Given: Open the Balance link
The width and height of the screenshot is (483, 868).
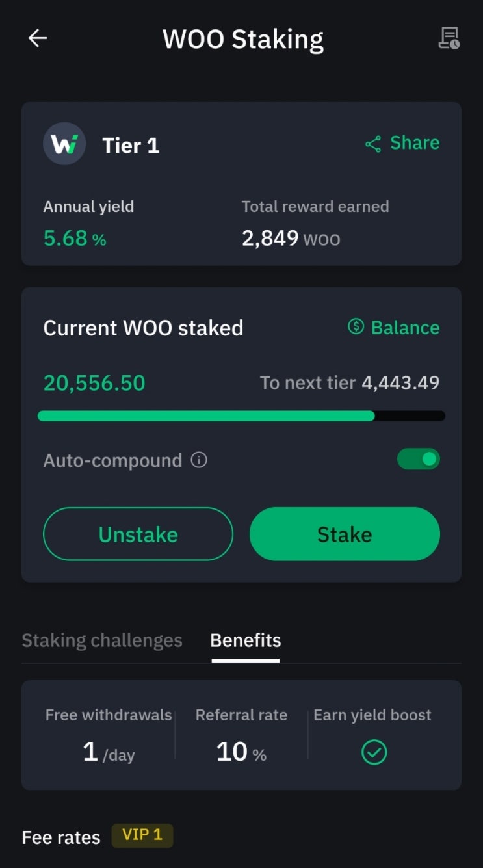Looking at the screenshot, I should (405, 328).
